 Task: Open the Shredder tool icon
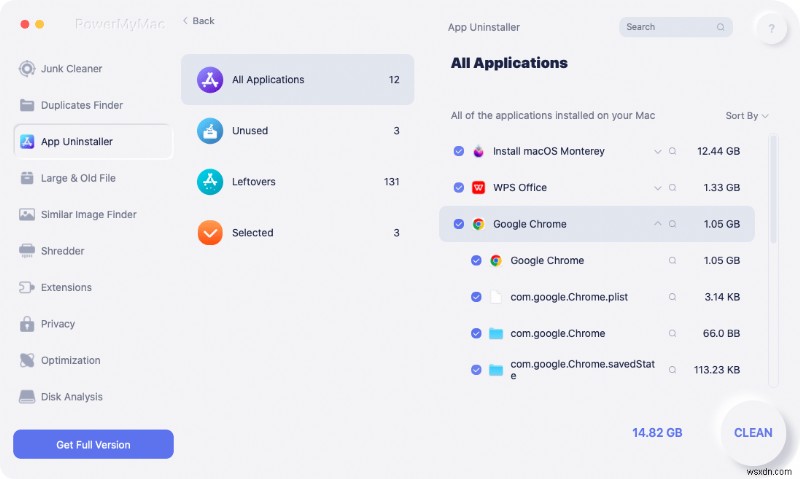click(x=27, y=250)
